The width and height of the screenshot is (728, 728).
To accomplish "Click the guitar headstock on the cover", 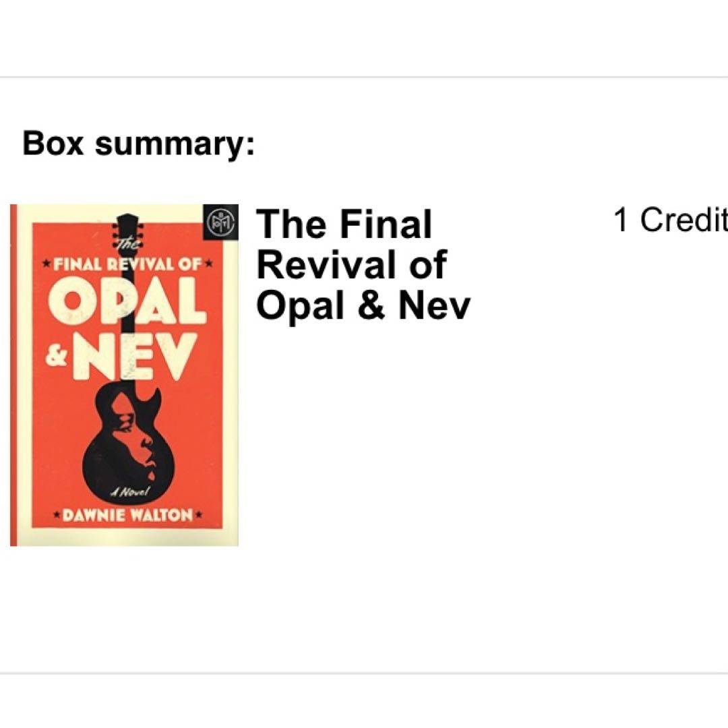I will pos(125,226).
